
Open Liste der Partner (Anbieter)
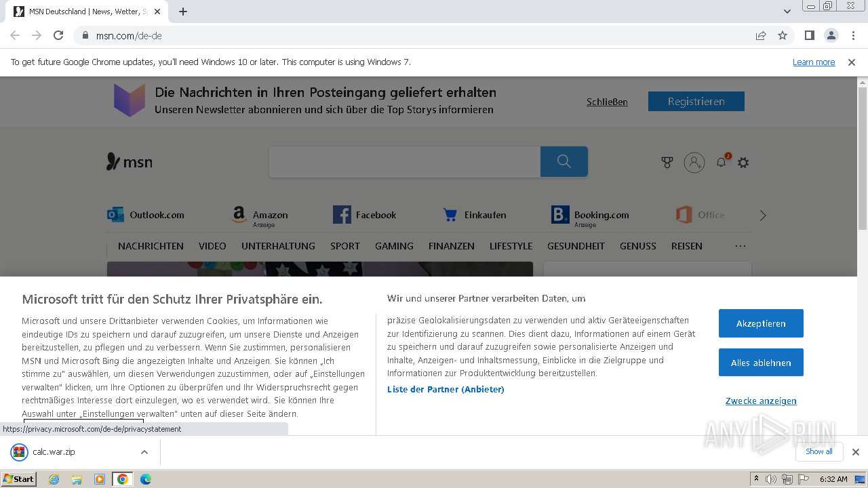(x=446, y=389)
